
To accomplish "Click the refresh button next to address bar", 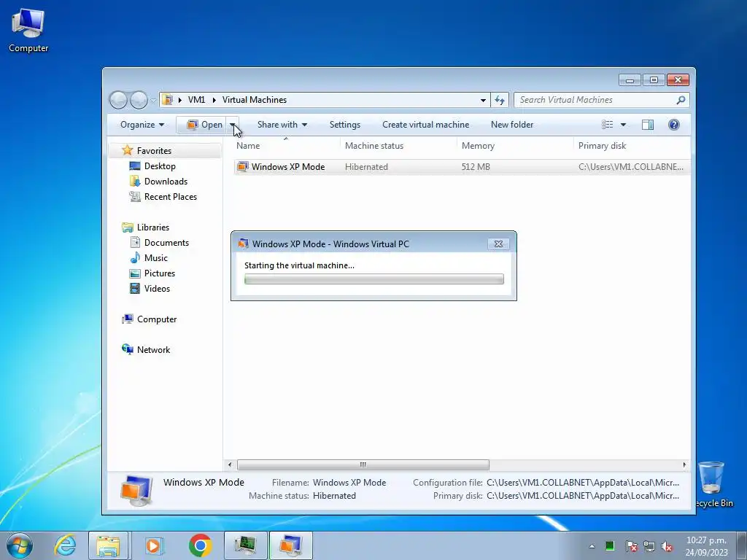I will click(499, 100).
